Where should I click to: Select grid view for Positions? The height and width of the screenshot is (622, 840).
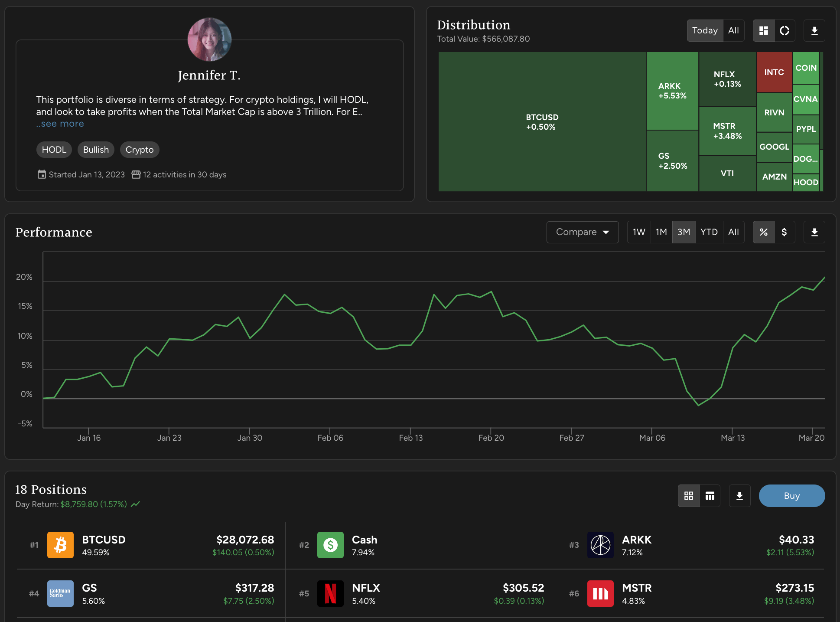688,496
